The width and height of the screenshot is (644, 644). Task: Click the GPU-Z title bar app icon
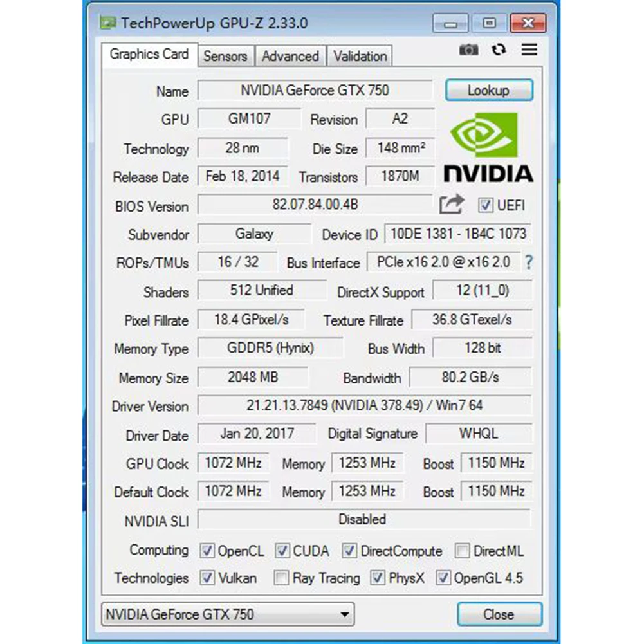point(108,23)
